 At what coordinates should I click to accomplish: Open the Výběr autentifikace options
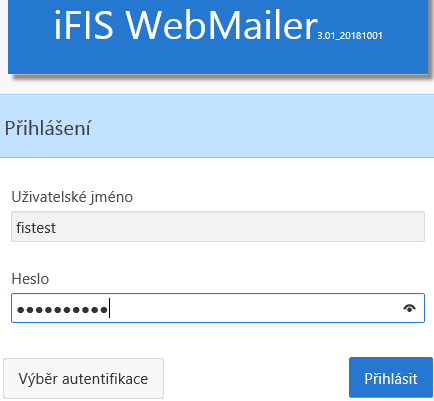[83, 378]
